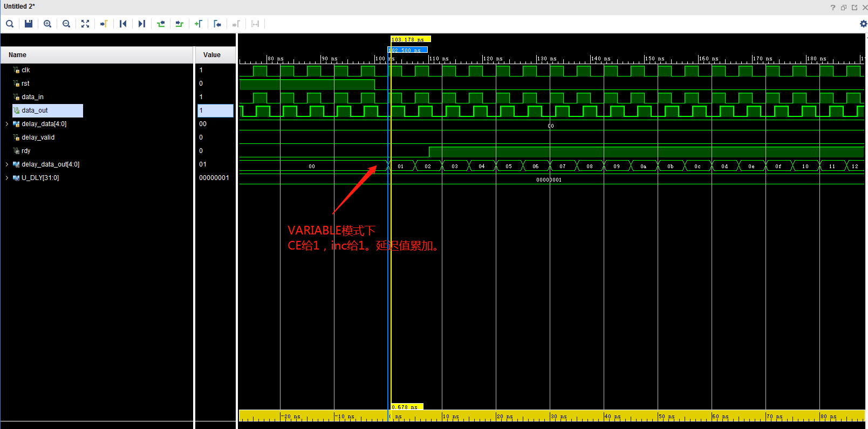Viewport: 868px width, 429px height.
Task: Click the Value column header
Action: (215, 55)
